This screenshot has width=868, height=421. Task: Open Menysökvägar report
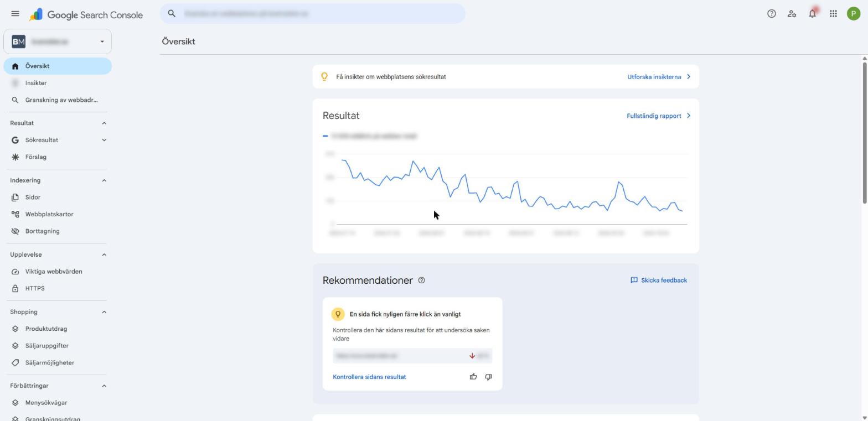tap(58, 403)
